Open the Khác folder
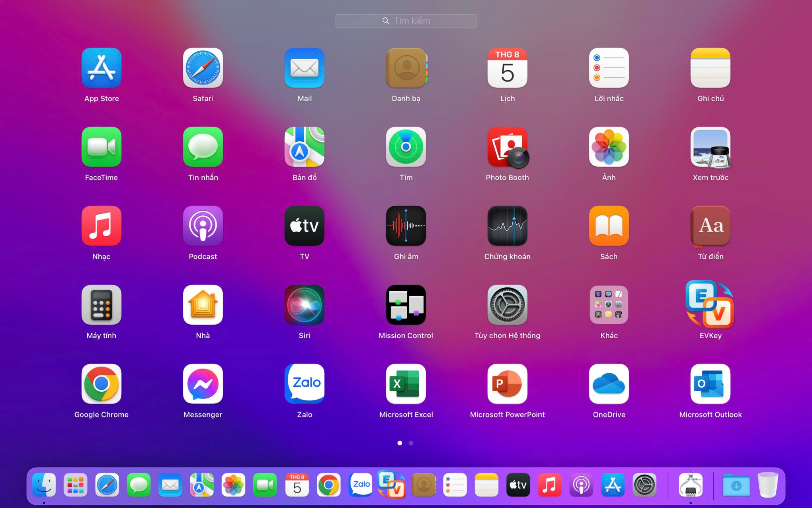 click(x=609, y=305)
